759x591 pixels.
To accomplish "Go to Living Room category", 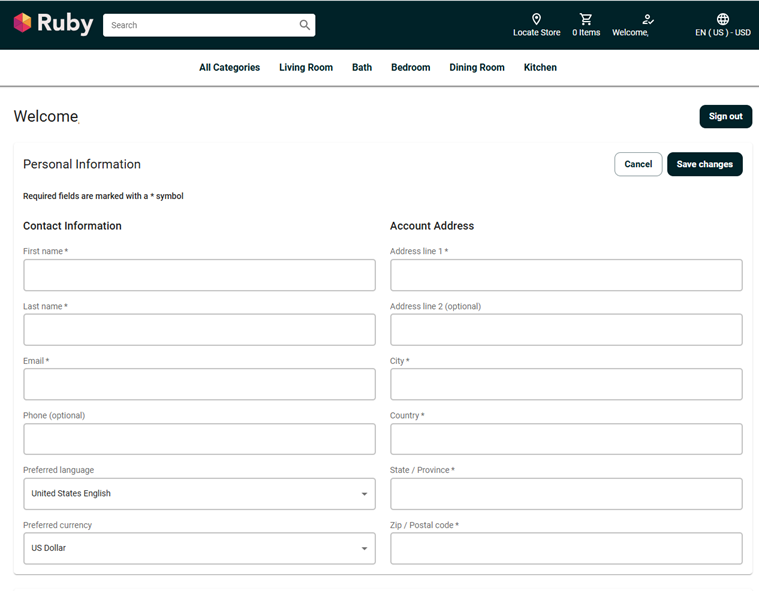I will click(x=306, y=68).
